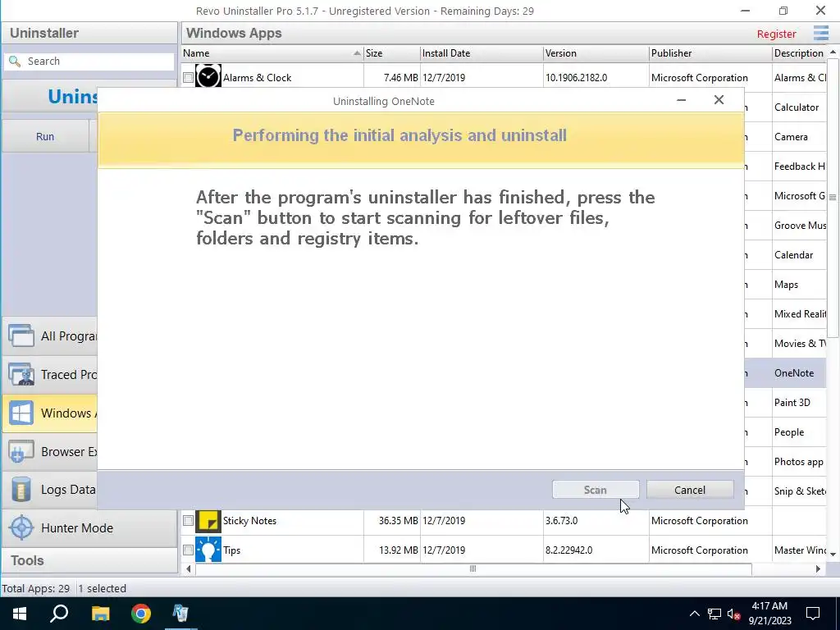Viewport: 840px width, 630px height.
Task: Click the Hunter Mode crosshair icon
Action: pyautogui.click(x=21, y=527)
